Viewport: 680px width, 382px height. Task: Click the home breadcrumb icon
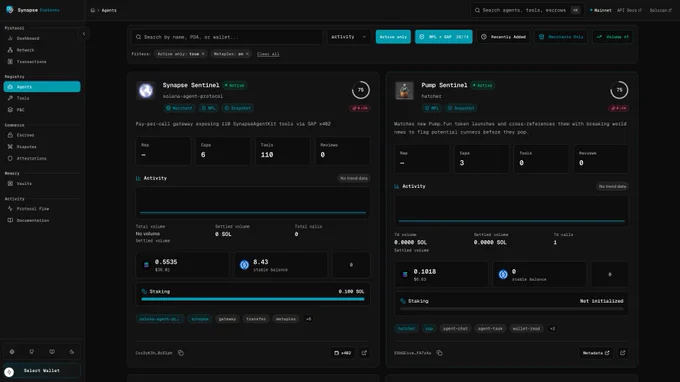pyautogui.click(x=92, y=10)
